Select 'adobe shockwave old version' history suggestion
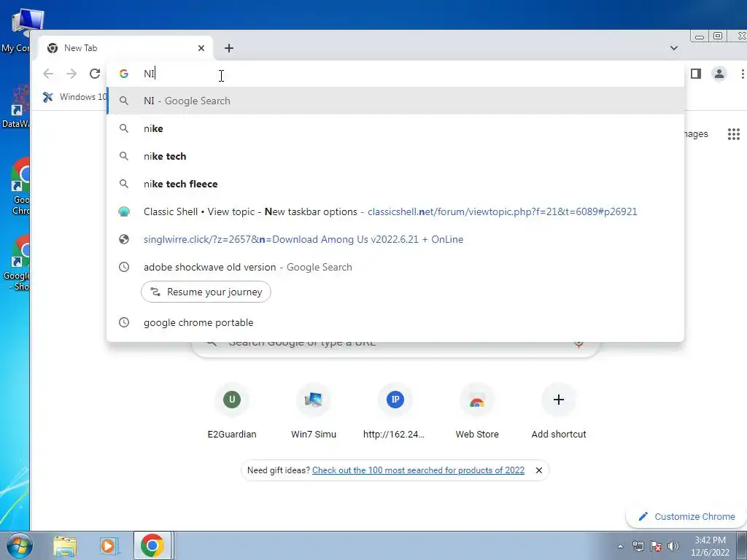This screenshot has width=747, height=560. [395, 267]
